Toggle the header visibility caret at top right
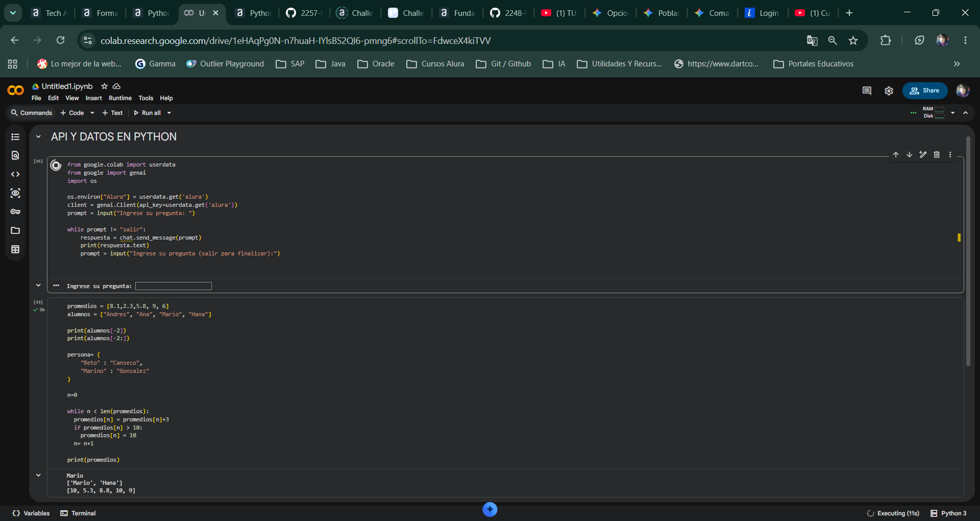980x521 pixels. click(x=966, y=113)
